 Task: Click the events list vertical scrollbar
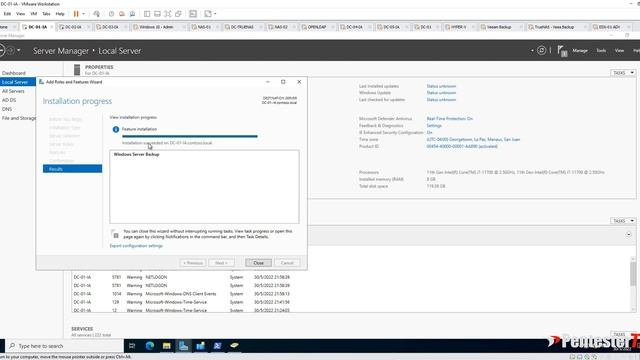(633, 284)
